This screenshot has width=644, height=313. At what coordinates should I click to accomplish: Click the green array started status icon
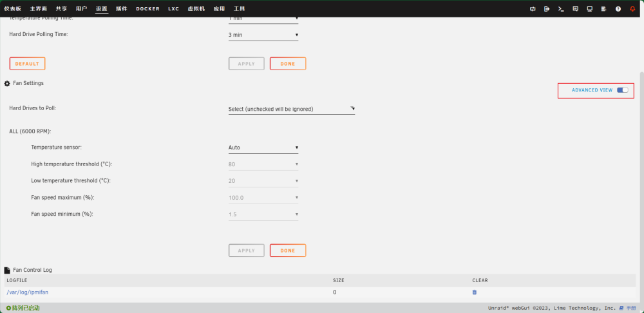click(8, 308)
